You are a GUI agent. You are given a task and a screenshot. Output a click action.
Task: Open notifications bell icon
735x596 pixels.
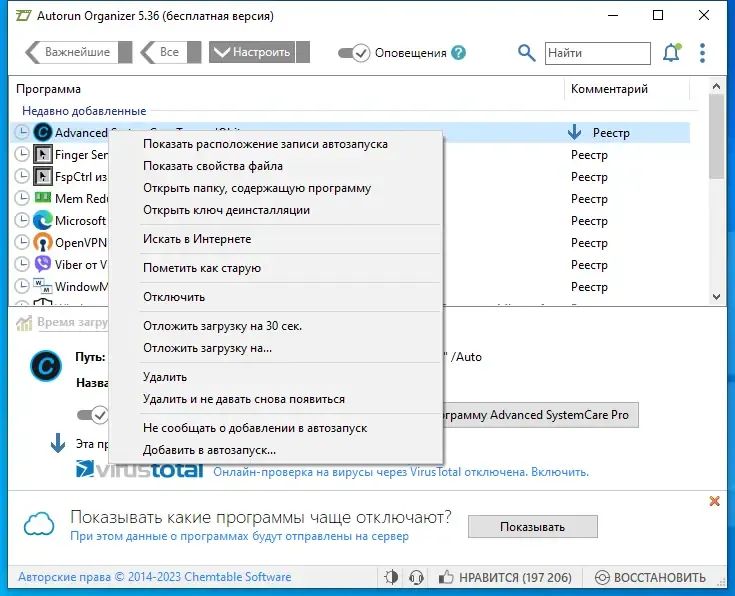point(671,53)
